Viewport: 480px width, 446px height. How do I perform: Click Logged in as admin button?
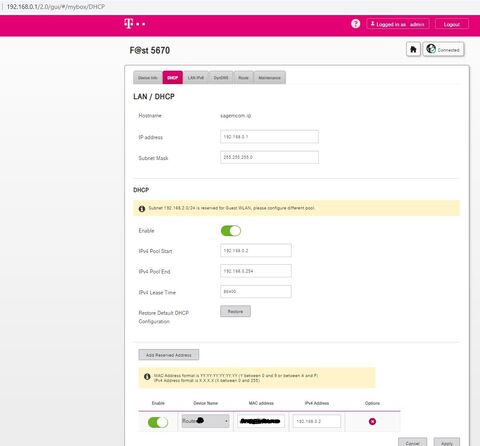pyautogui.click(x=398, y=24)
